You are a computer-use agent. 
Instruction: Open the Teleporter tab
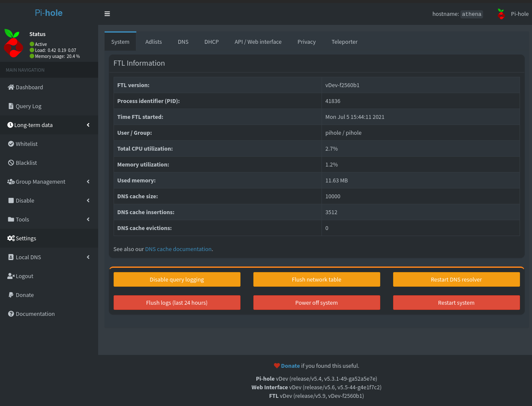[345, 42]
